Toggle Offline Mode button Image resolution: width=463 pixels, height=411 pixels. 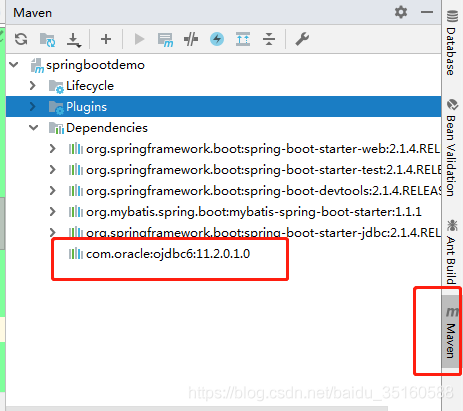pos(191,39)
